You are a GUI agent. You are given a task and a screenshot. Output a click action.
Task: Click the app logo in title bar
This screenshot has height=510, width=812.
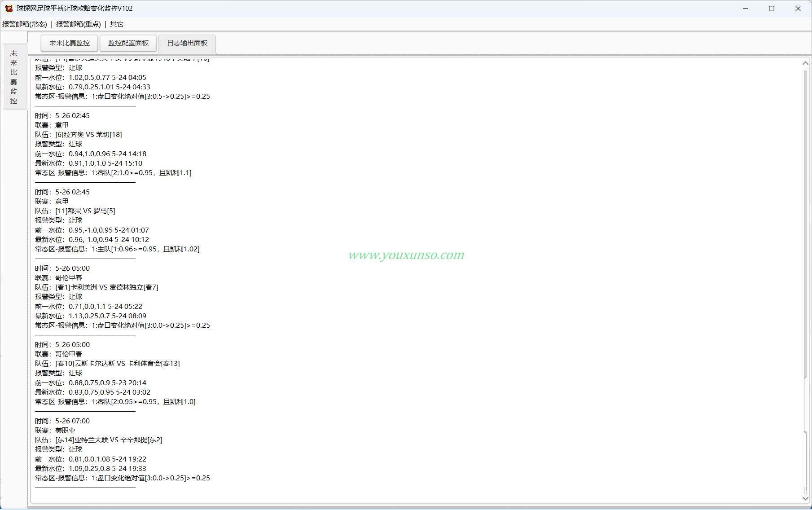coord(9,9)
